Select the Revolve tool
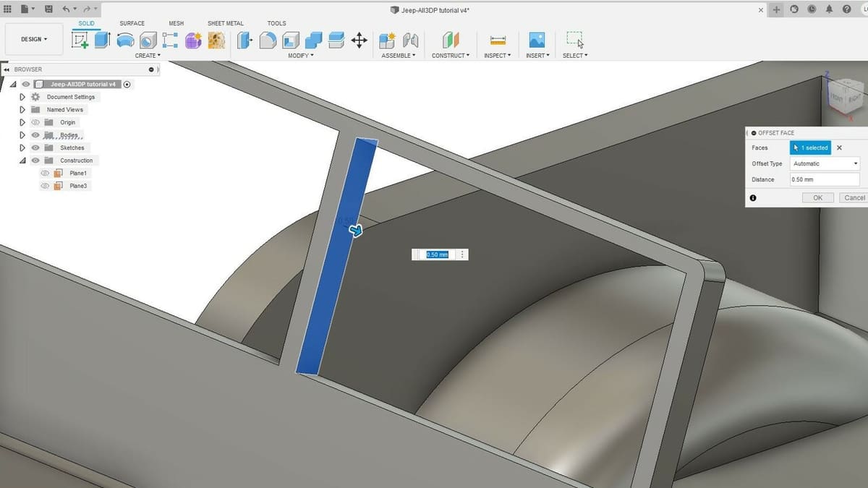868x488 pixels. pos(125,40)
